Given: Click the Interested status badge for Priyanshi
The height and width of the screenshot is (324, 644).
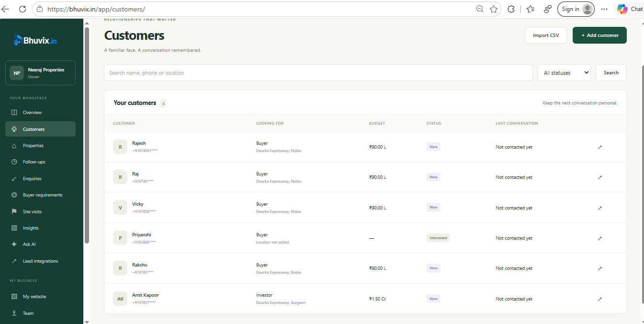Looking at the screenshot, I should tap(438, 238).
